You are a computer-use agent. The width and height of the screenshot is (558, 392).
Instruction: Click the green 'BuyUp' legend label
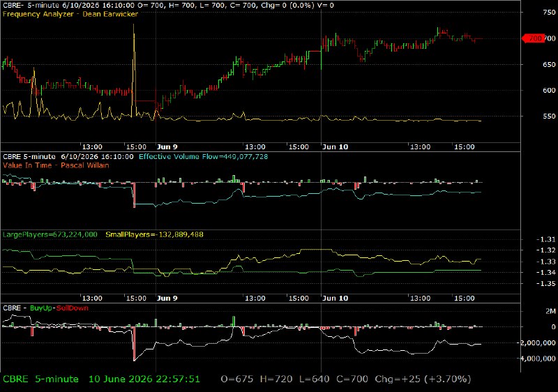click(41, 308)
